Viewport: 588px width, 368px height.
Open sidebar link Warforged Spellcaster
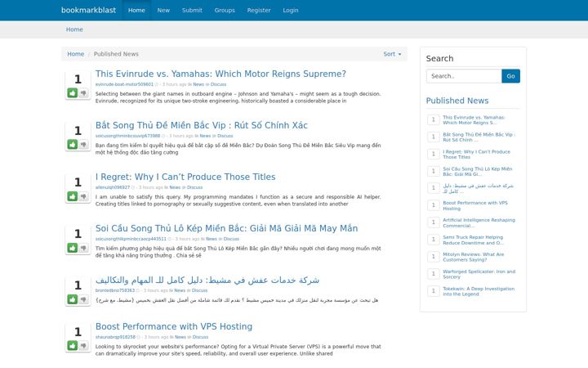(x=479, y=274)
